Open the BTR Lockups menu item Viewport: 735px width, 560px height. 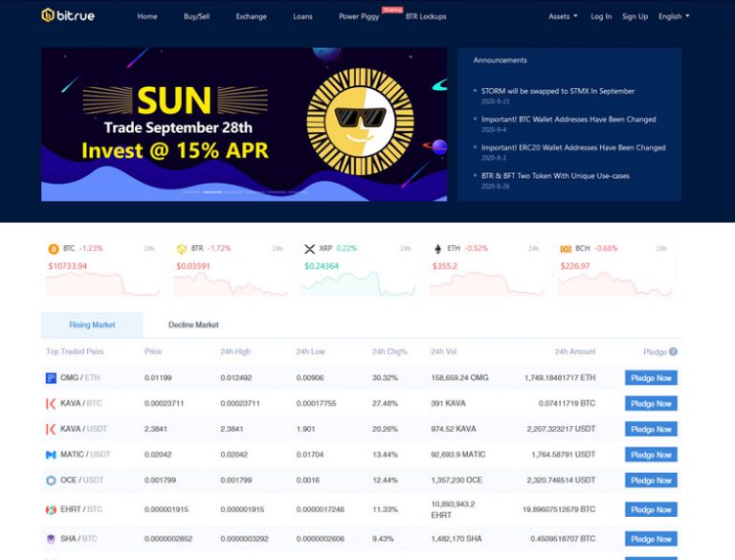426,16
